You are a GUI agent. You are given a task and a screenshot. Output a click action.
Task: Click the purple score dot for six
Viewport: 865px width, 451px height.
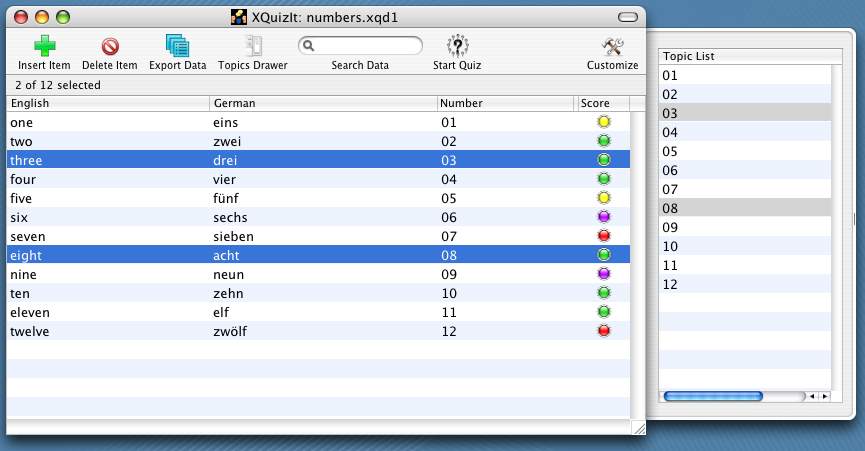pyautogui.click(x=603, y=217)
